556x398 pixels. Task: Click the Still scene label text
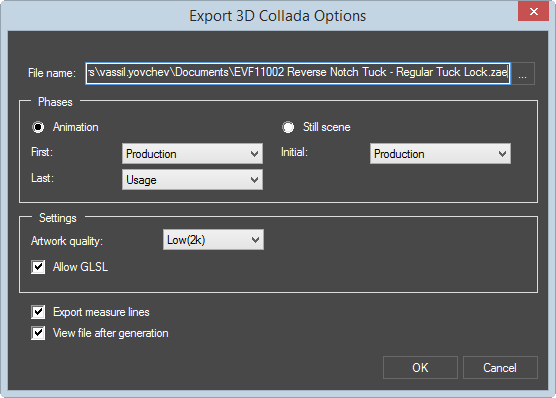tap(327, 127)
